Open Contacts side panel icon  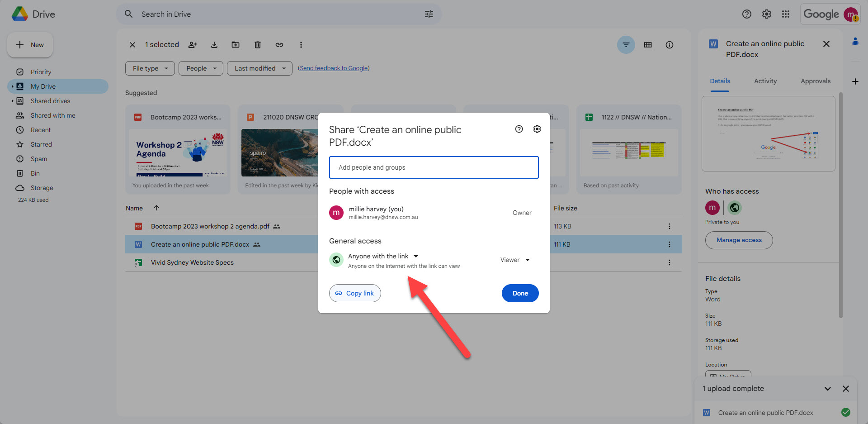tap(855, 41)
